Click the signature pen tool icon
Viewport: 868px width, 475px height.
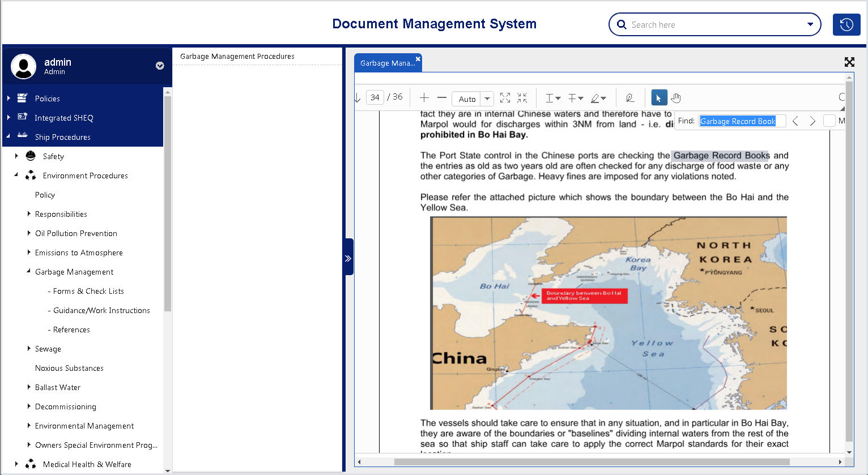pyautogui.click(x=630, y=98)
